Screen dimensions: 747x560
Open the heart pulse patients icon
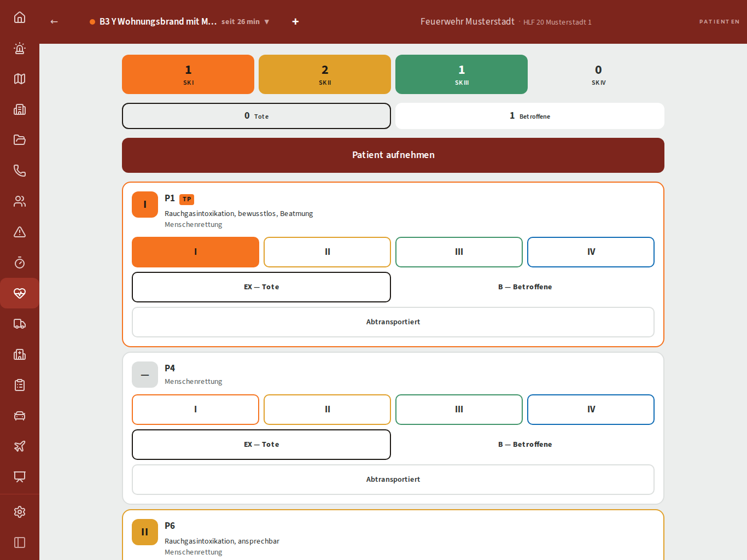coord(20,293)
